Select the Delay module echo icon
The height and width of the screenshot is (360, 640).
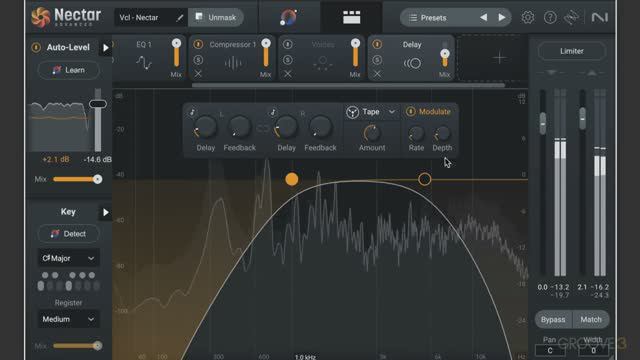[x=412, y=63]
